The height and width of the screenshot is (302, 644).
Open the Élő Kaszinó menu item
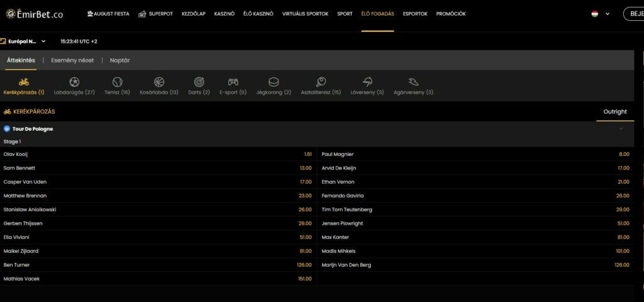(258, 14)
